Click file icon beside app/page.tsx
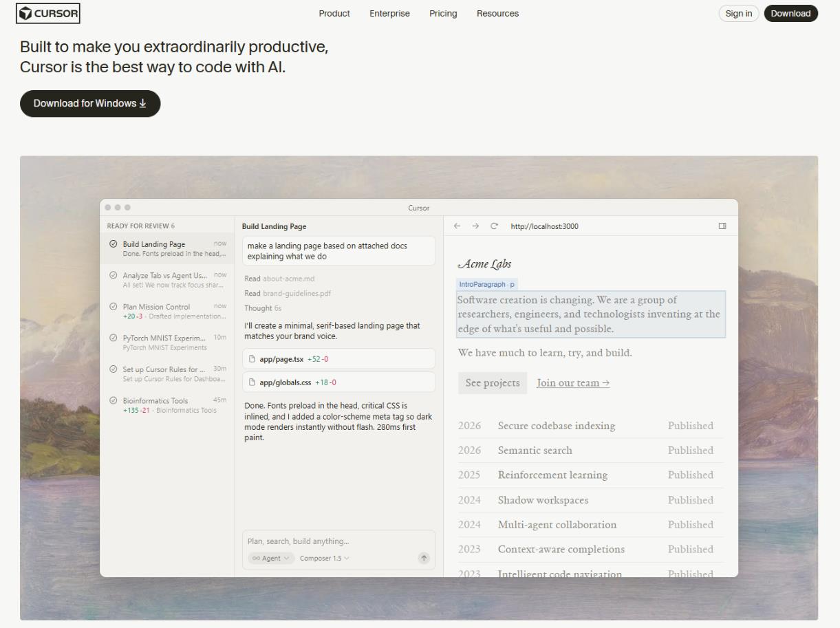 coord(252,359)
